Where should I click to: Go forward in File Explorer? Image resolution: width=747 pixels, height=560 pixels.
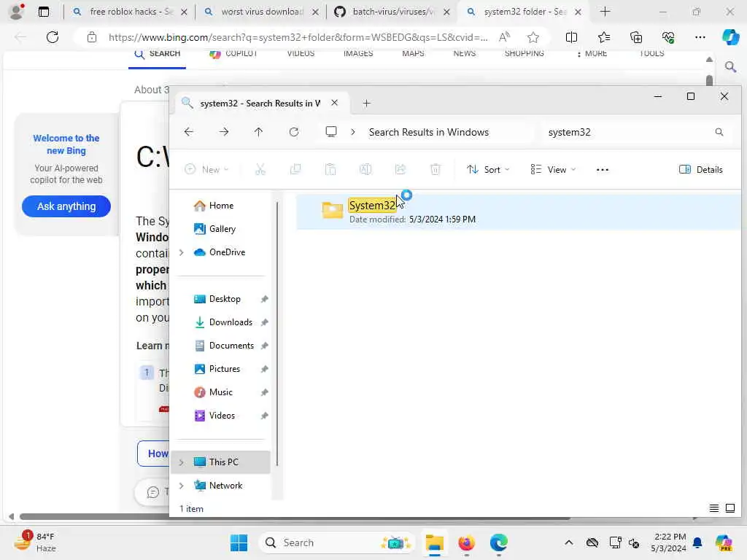point(223,132)
